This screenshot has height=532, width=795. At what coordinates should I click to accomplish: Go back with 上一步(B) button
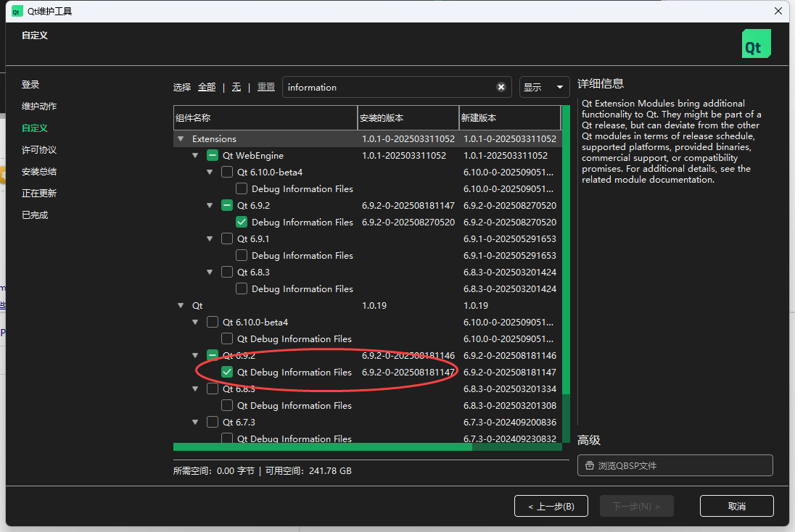click(x=551, y=506)
